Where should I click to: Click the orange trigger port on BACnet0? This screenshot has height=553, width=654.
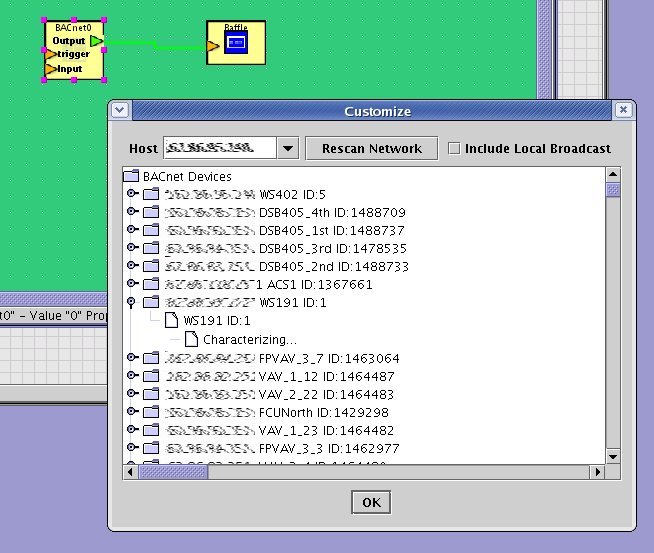[51, 54]
